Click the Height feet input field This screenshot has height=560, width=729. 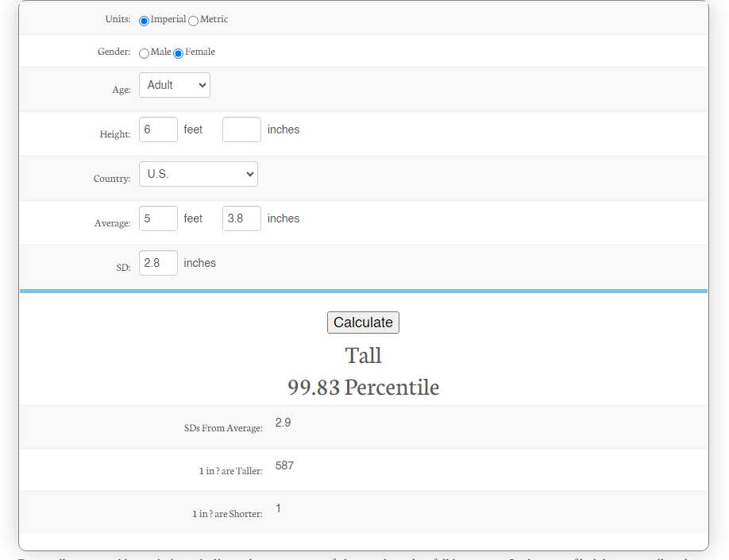pyautogui.click(x=158, y=129)
